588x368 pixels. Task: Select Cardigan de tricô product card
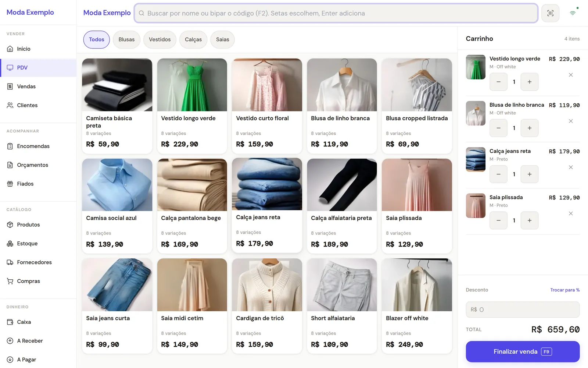click(267, 306)
